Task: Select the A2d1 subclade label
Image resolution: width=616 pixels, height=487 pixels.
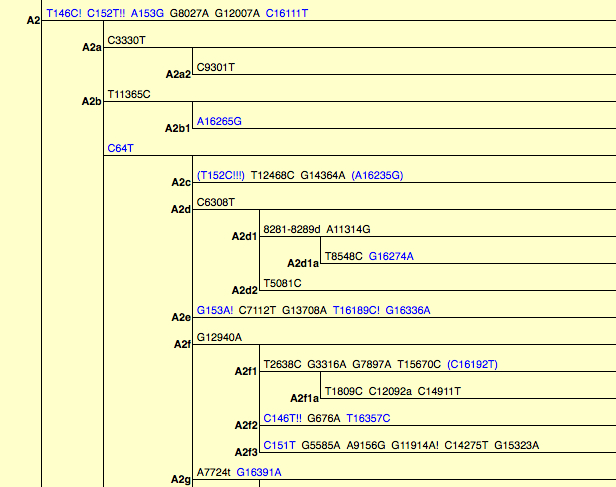Action: [244, 236]
